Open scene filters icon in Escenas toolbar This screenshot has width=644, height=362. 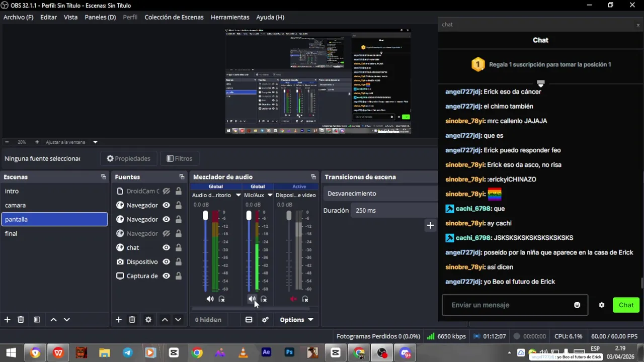coord(37,320)
